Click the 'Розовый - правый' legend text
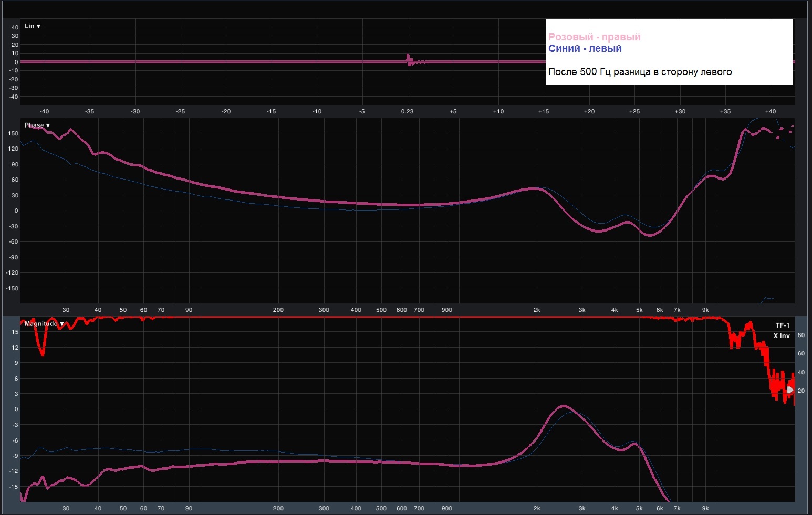Image resolution: width=812 pixels, height=515 pixels. coord(595,37)
